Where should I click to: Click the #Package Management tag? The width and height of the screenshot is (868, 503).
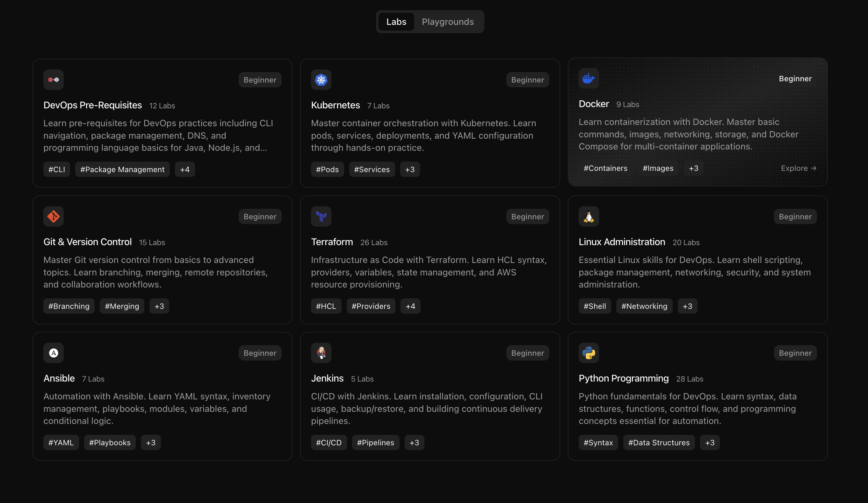click(122, 170)
